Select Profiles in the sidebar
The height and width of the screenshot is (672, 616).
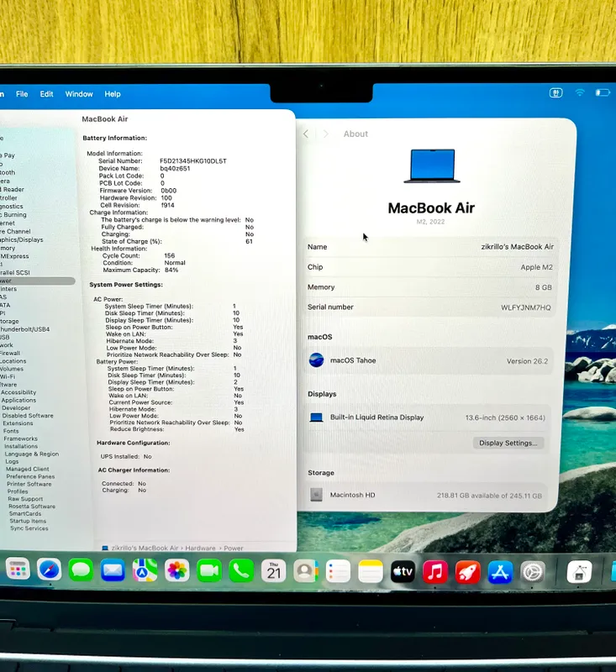[x=18, y=491]
